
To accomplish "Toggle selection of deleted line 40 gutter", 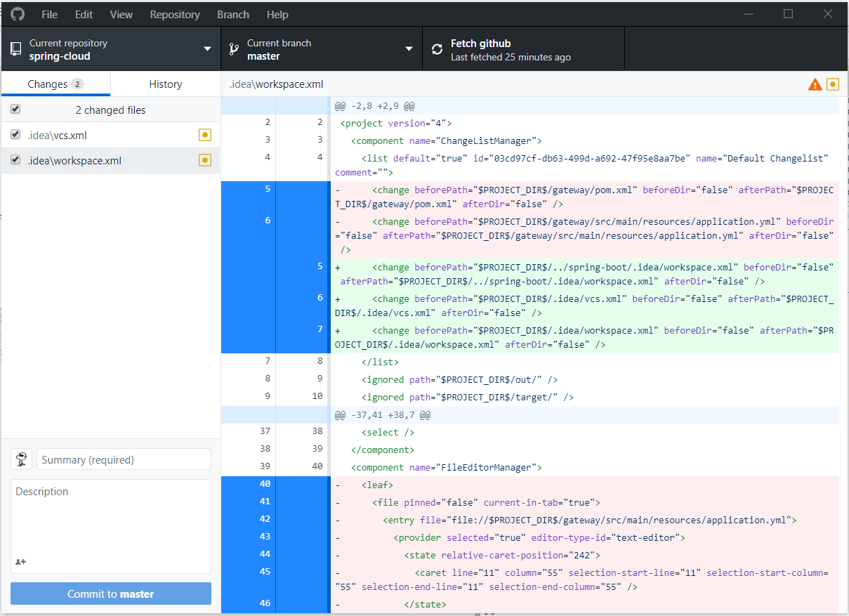I will click(x=274, y=485).
